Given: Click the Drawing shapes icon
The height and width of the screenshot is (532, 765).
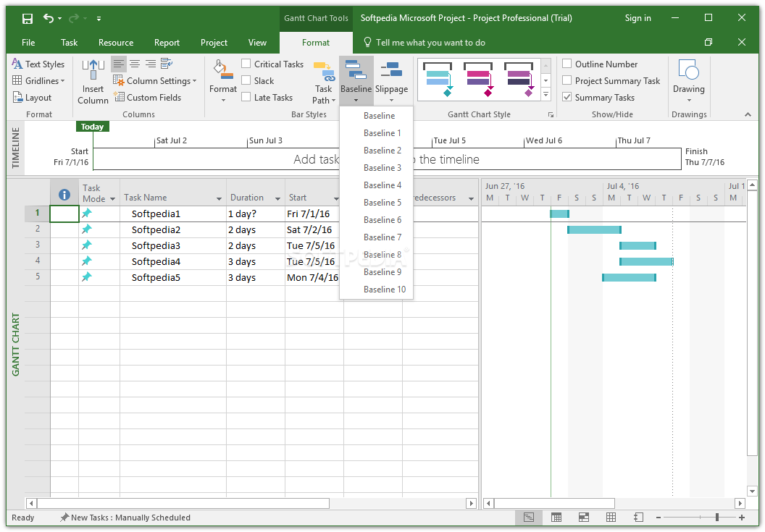Looking at the screenshot, I should 688,70.
